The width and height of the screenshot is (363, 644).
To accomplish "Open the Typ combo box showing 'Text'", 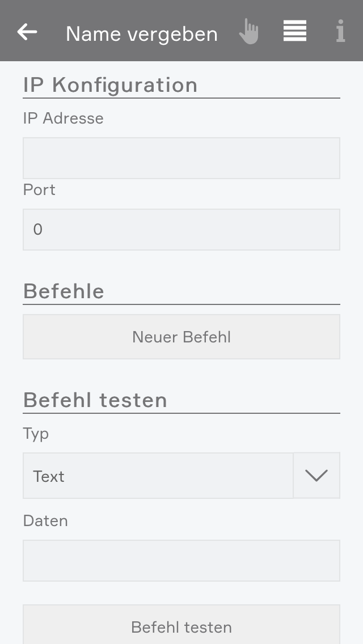I will coord(158,476).
